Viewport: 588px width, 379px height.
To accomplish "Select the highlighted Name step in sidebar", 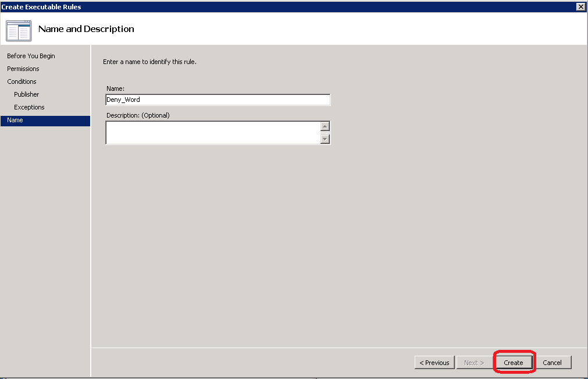I will [15, 120].
